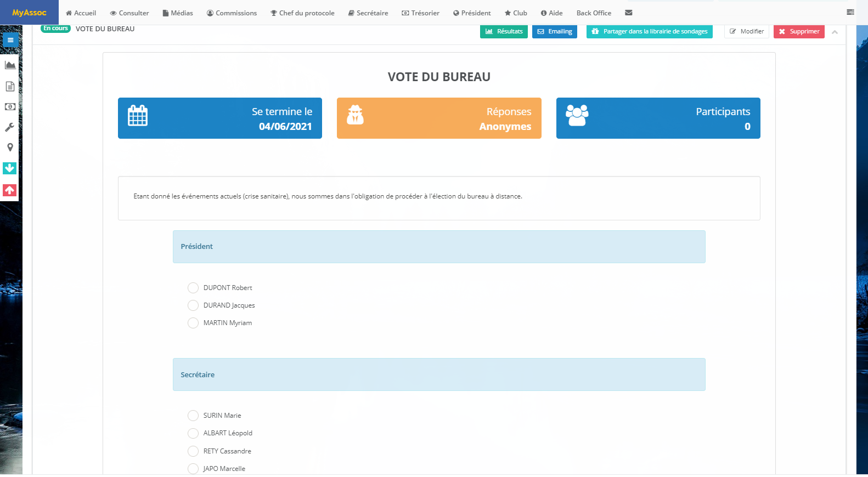The image size is (868, 477).
Task: Click the Anonymes responses label
Action: pos(505,127)
